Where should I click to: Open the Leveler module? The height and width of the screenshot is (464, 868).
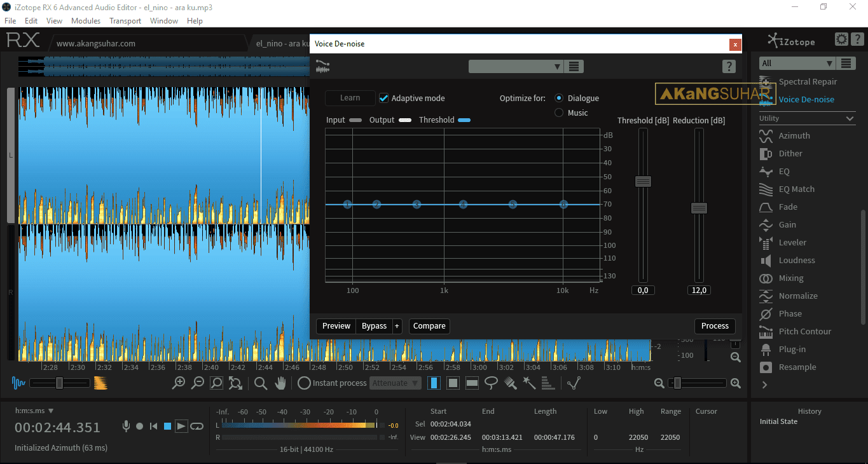click(x=792, y=242)
